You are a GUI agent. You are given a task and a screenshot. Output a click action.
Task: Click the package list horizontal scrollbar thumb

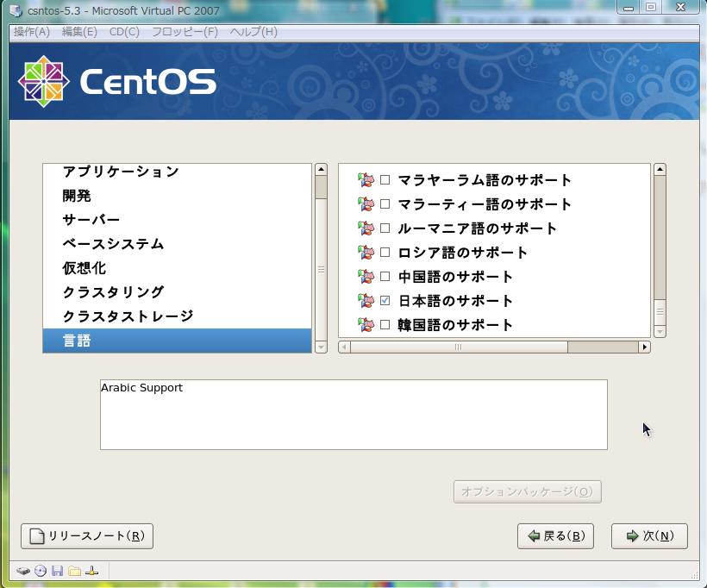[x=458, y=347]
